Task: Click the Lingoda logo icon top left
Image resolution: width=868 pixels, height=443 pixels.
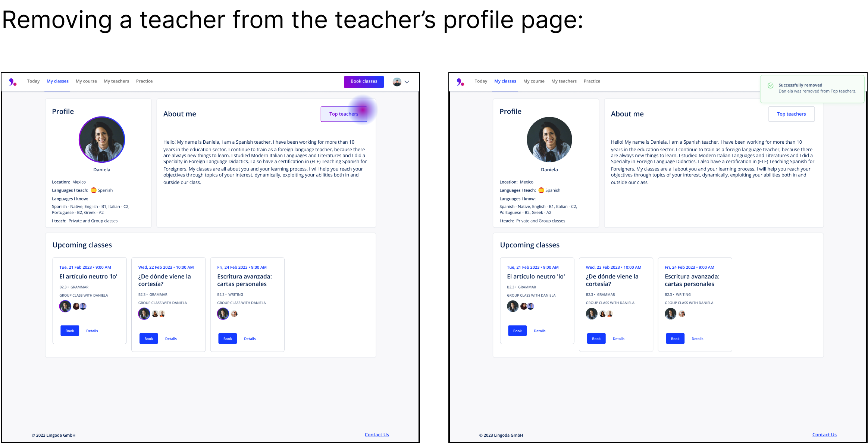Action: (12, 80)
